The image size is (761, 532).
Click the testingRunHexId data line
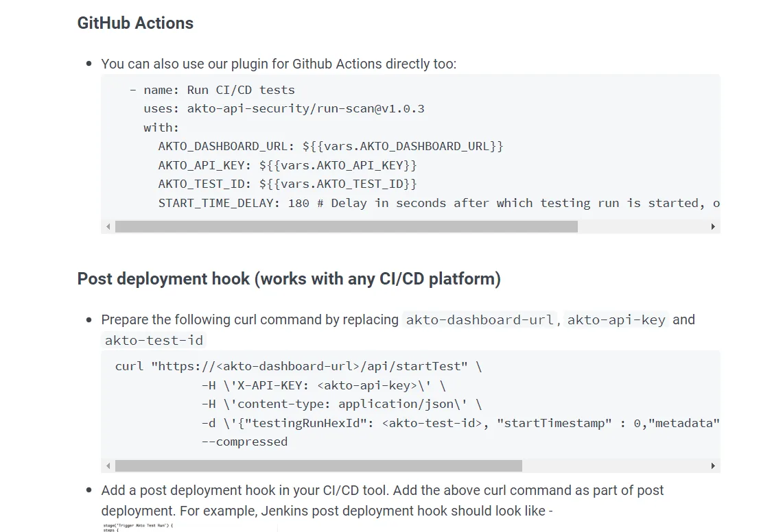pos(460,424)
